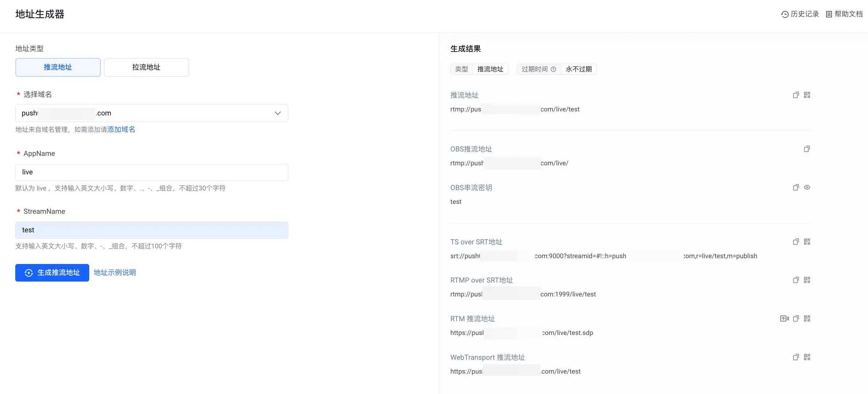
Task: Copy the OBS串流密钥
Action: pos(796,188)
